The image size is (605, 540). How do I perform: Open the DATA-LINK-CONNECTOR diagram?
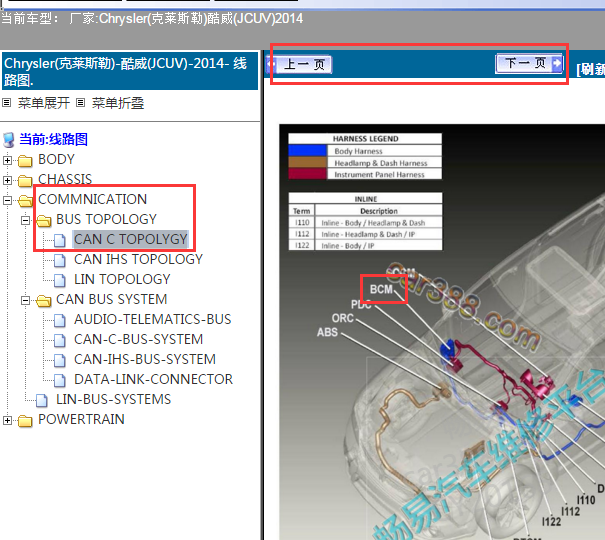153,380
